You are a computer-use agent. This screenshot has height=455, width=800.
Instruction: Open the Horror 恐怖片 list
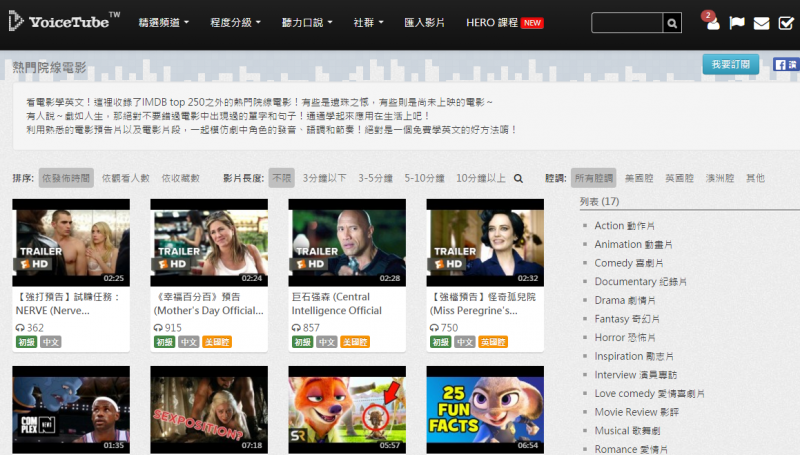click(x=624, y=338)
